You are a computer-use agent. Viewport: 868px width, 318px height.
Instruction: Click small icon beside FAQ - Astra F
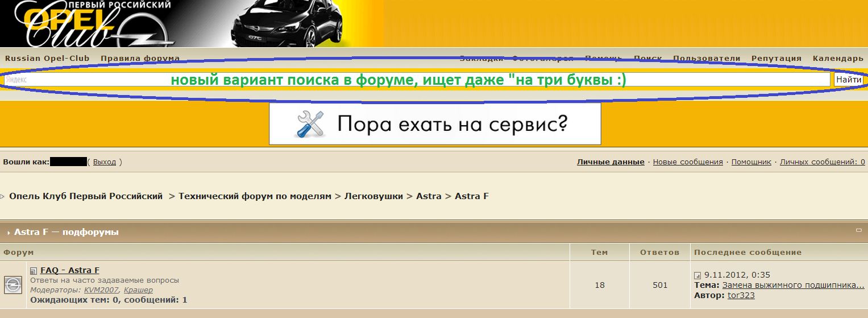click(x=34, y=271)
